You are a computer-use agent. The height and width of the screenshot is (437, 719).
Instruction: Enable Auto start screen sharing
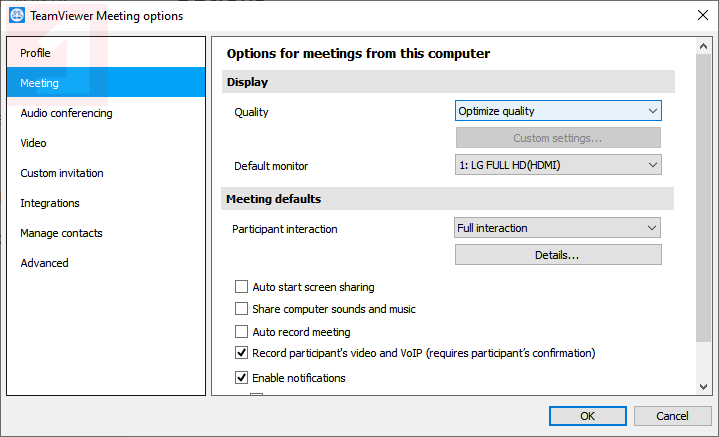[241, 287]
